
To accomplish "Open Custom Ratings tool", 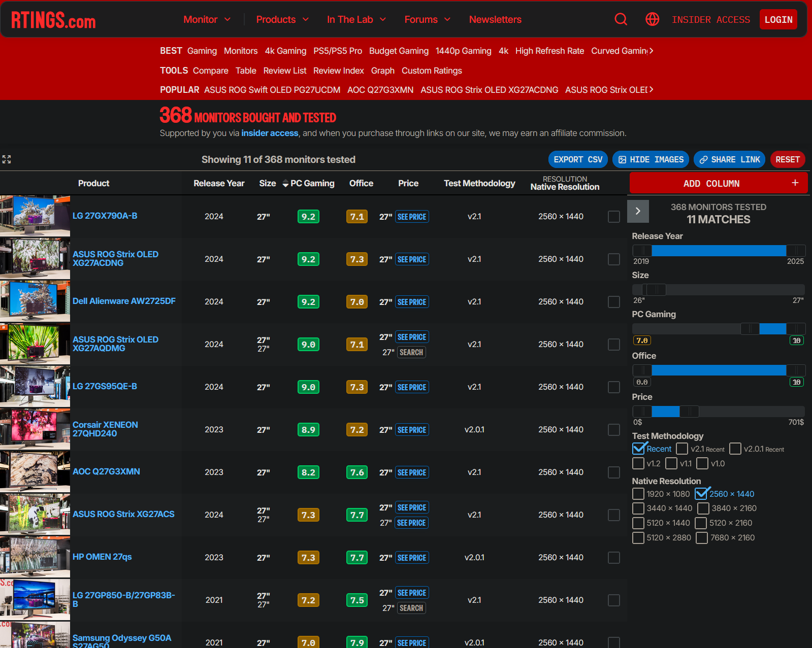I will pyautogui.click(x=432, y=71).
